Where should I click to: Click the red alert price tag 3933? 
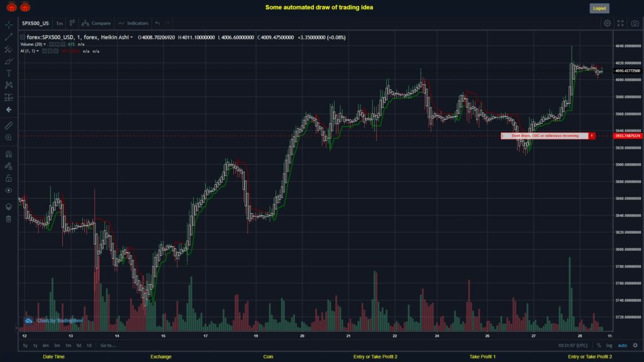click(628, 136)
